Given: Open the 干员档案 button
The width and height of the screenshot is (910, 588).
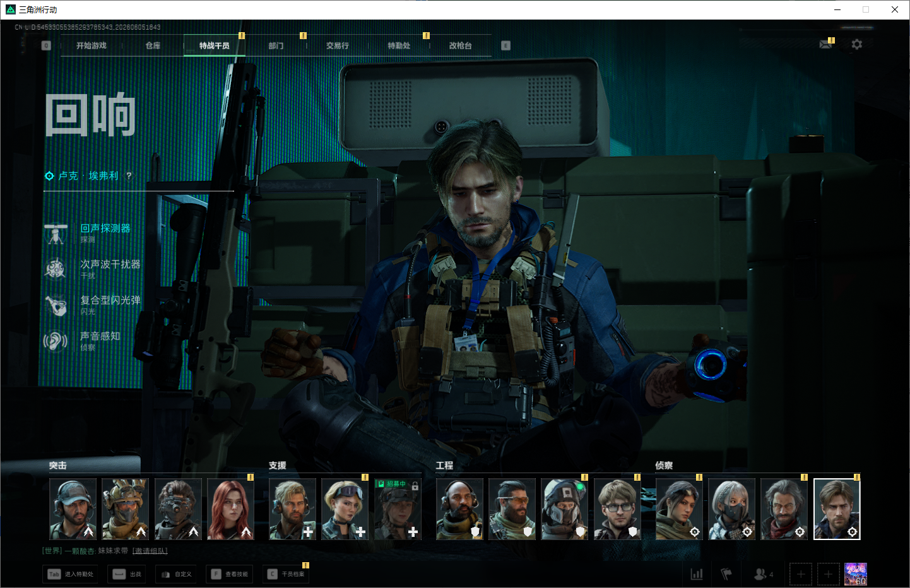Looking at the screenshot, I should 286,574.
